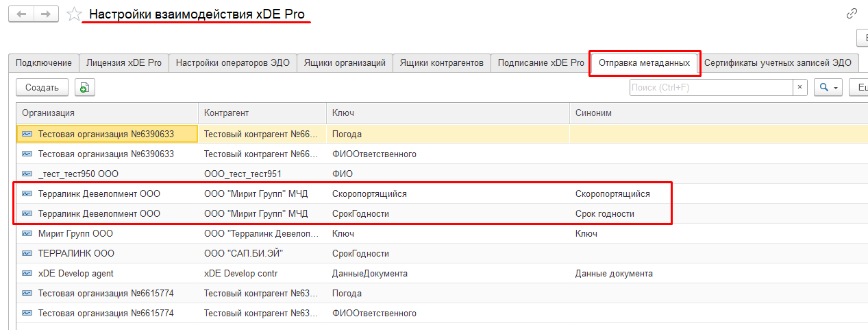
Task: Open the Настройки операторов ЭДО tab
Action: (x=233, y=62)
